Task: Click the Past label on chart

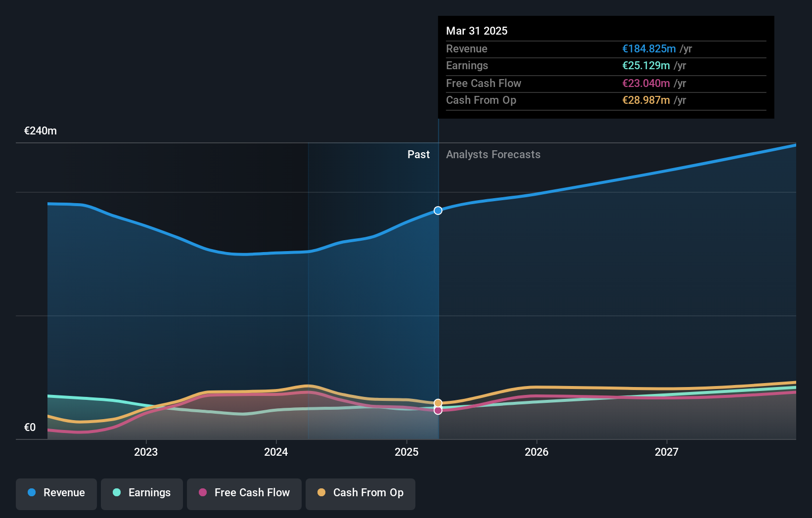Action: [418, 155]
